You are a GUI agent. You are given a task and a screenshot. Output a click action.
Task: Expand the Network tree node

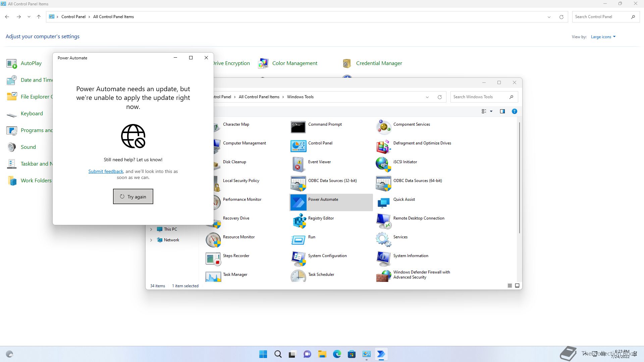[151, 240]
